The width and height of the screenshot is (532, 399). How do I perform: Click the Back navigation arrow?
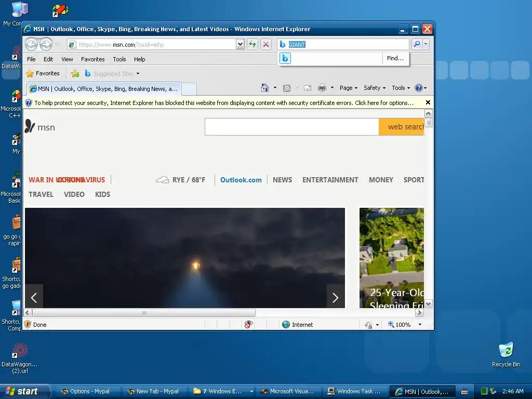pyautogui.click(x=32, y=44)
